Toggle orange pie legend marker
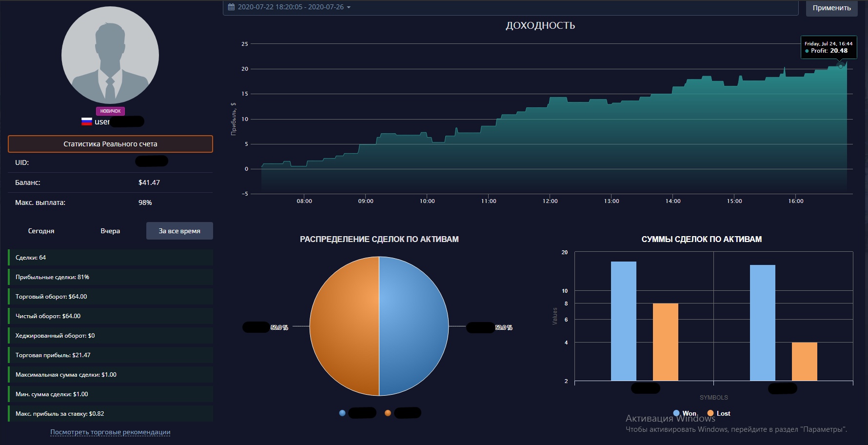This screenshot has height=445, width=868. click(x=388, y=413)
